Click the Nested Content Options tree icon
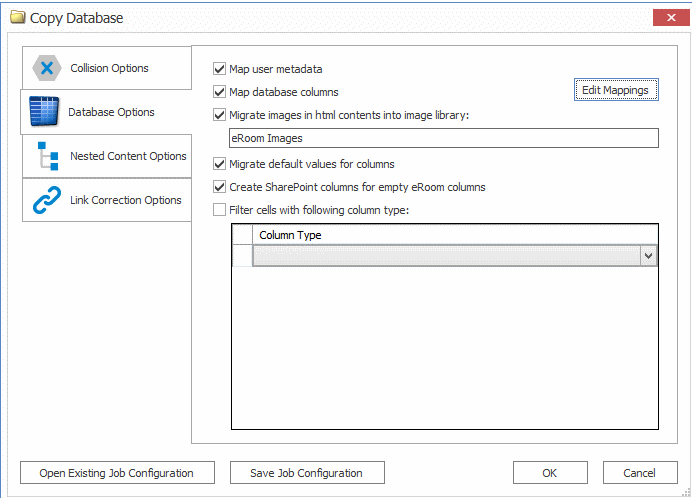This screenshot has width=692, height=498. [48, 156]
